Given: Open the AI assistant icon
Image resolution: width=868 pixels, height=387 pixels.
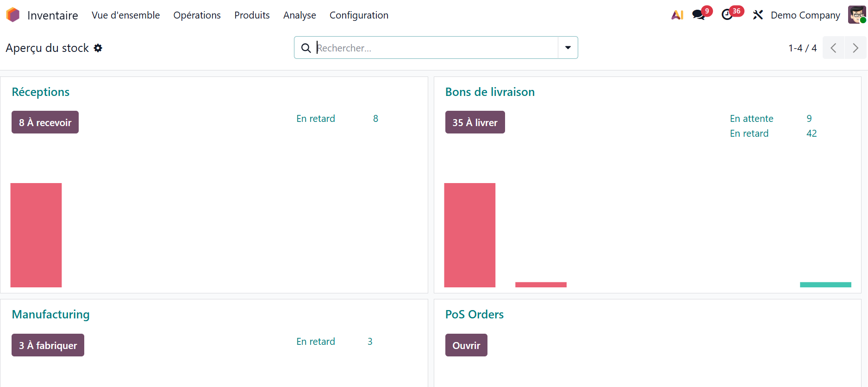Looking at the screenshot, I should coord(677,15).
